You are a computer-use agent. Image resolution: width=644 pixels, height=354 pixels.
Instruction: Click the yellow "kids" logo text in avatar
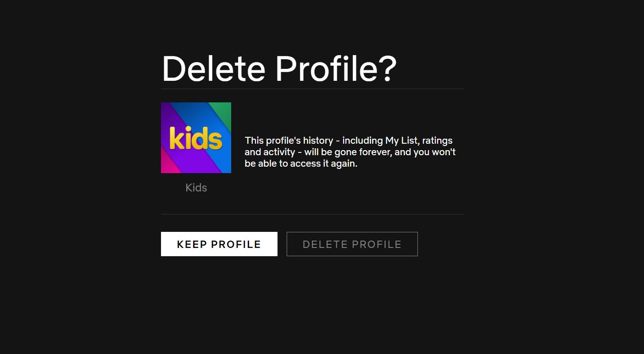pyautogui.click(x=196, y=138)
